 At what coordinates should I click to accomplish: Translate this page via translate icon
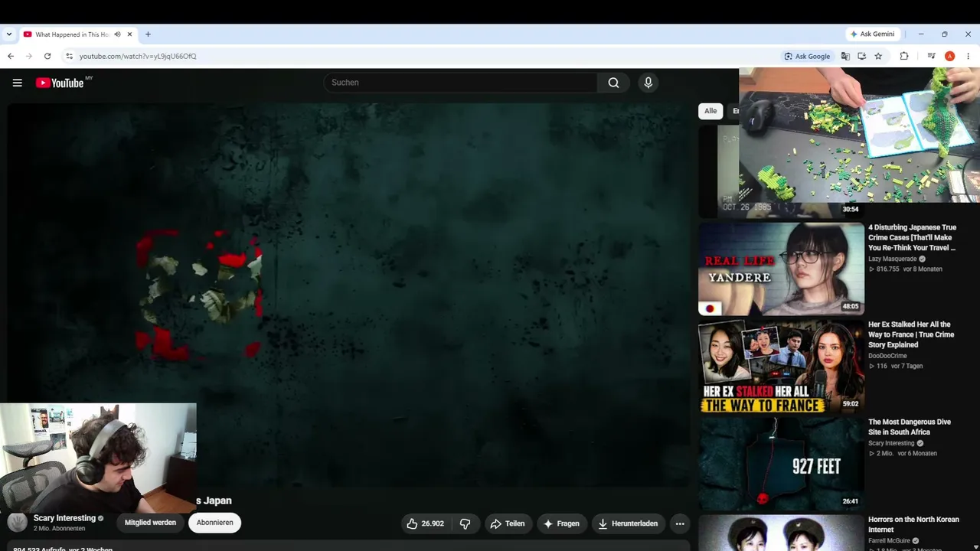click(x=845, y=56)
